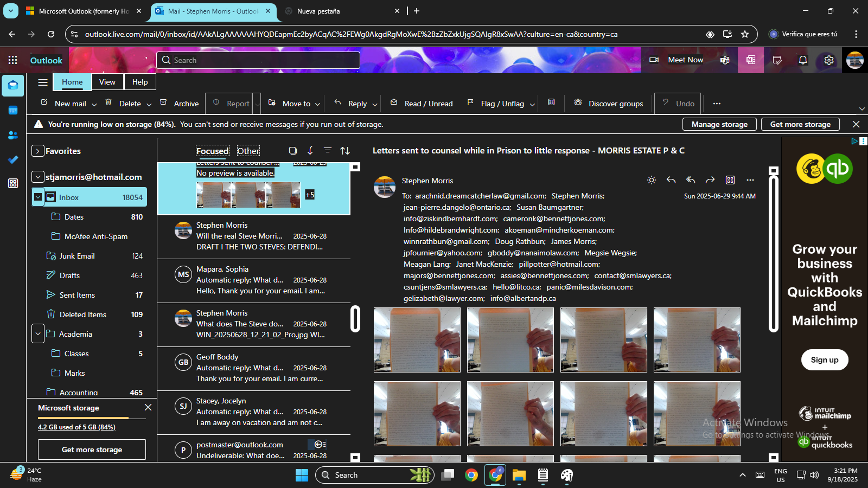Switch to the View ribbon tab

tap(107, 82)
